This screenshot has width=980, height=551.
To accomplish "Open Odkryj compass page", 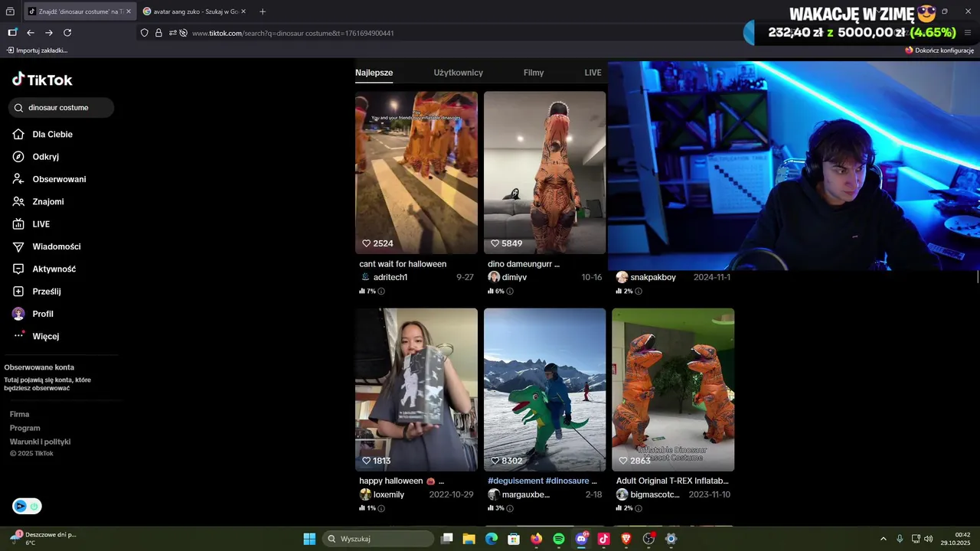I will 36,156.
